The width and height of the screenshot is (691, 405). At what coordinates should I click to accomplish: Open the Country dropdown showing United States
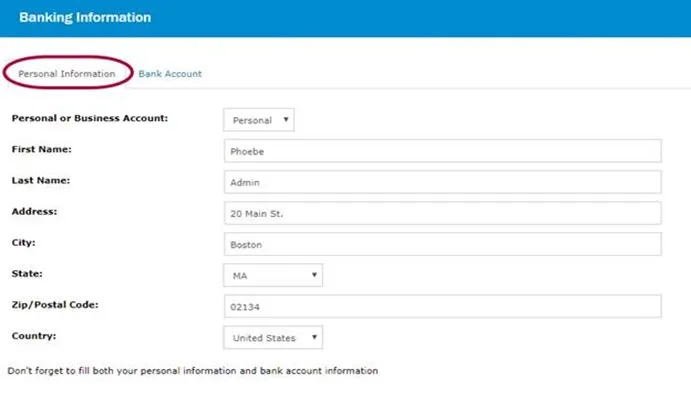273,338
